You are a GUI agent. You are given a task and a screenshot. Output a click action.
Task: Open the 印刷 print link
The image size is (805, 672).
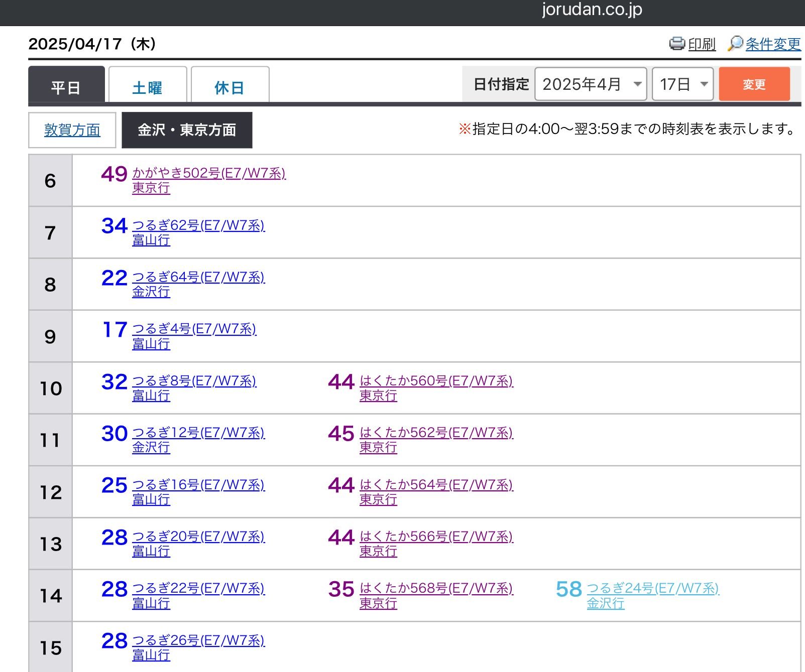click(702, 44)
